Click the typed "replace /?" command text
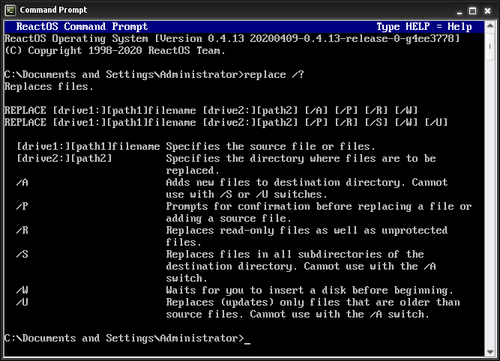The width and height of the screenshot is (500, 361). pos(274,75)
